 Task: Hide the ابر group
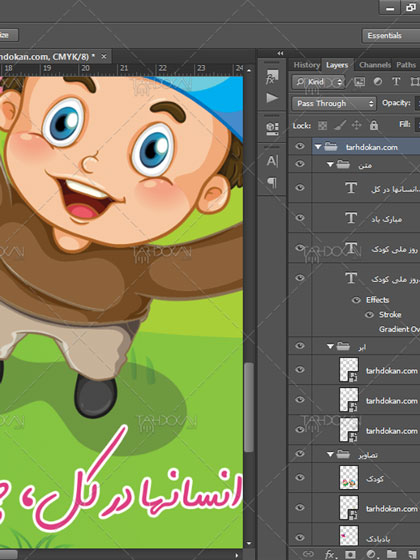[x=300, y=346]
